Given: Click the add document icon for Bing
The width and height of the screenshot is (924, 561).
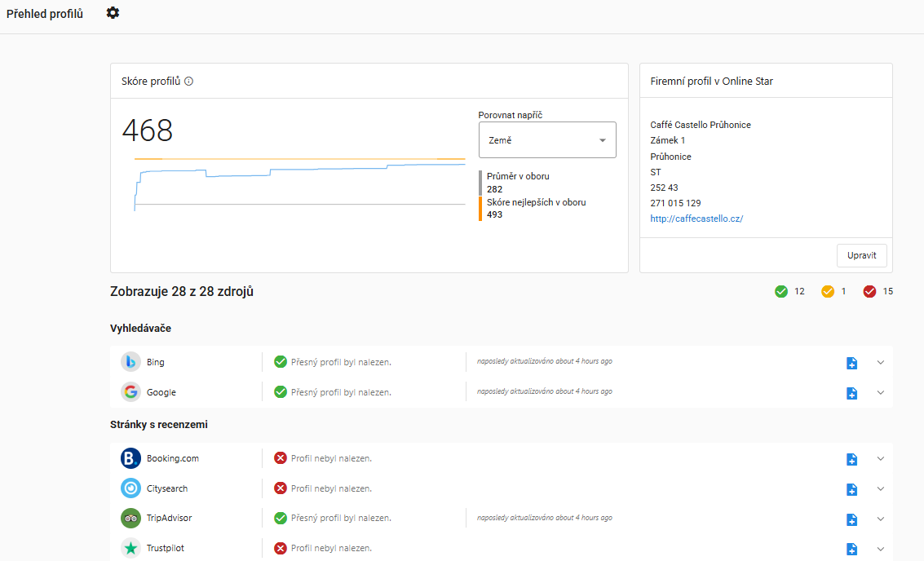Looking at the screenshot, I should point(851,363).
